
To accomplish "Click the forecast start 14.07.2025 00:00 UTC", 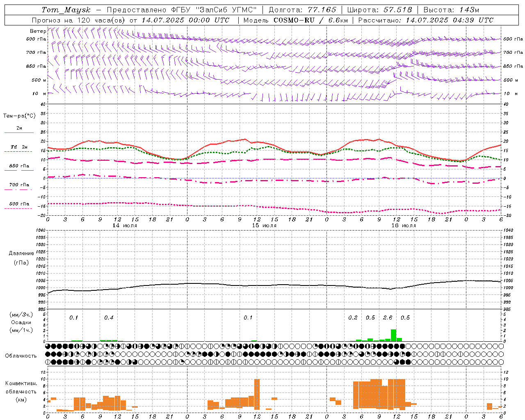I will tap(185, 20).
